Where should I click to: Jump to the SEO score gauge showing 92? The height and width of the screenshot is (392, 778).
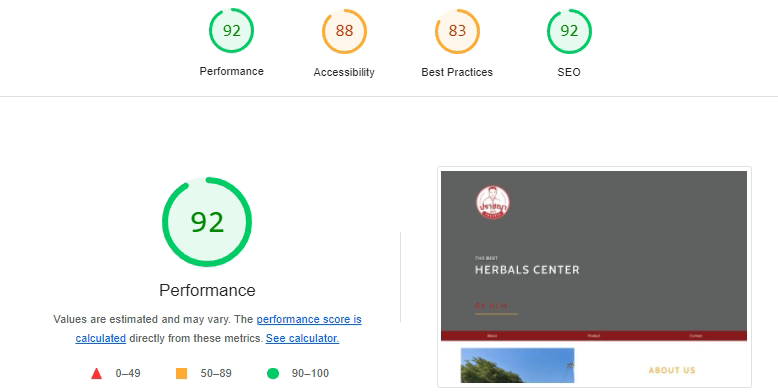coord(569,31)
